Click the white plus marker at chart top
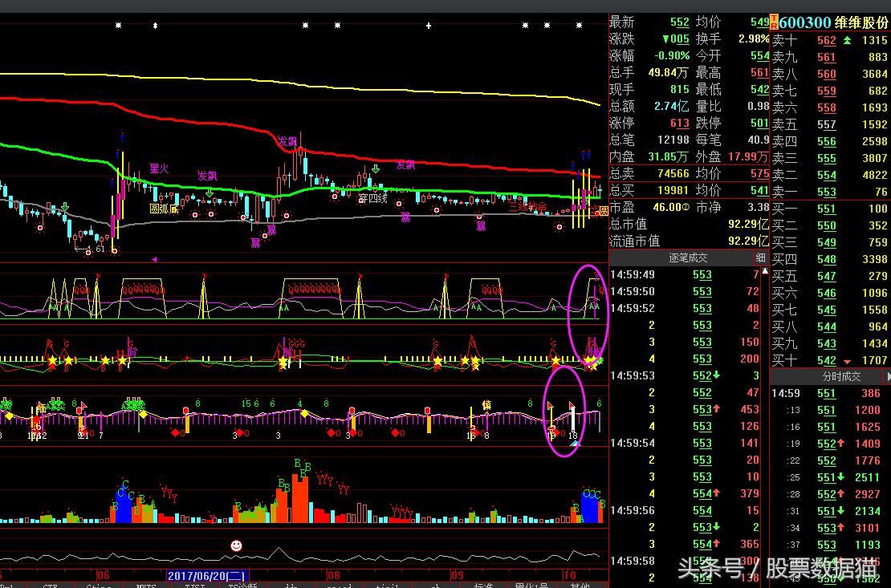This screenshot has width=891, height=588. [429, 26]
